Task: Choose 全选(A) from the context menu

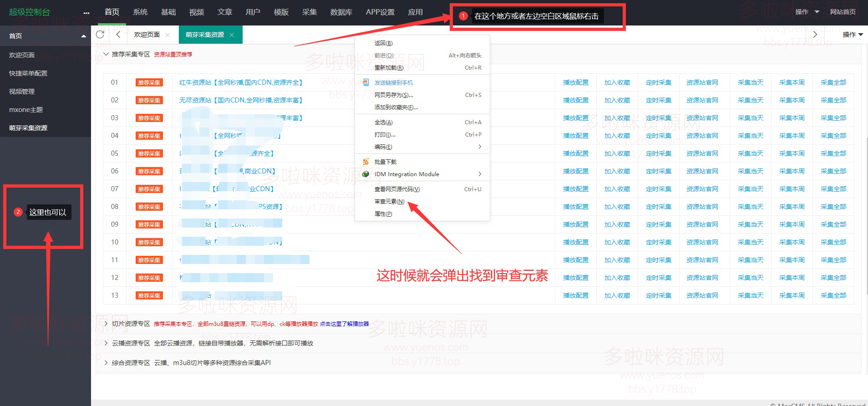Action: (x=383, y=122)
